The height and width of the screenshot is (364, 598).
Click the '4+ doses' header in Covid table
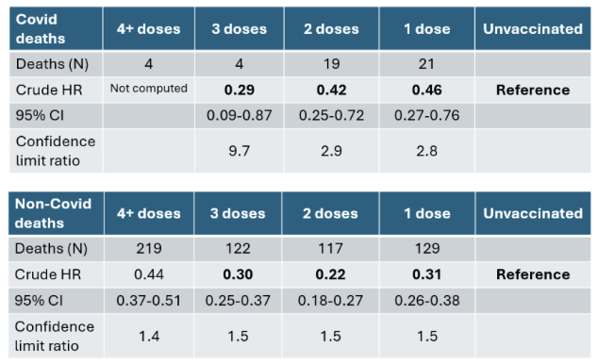(x=149, y=28)
